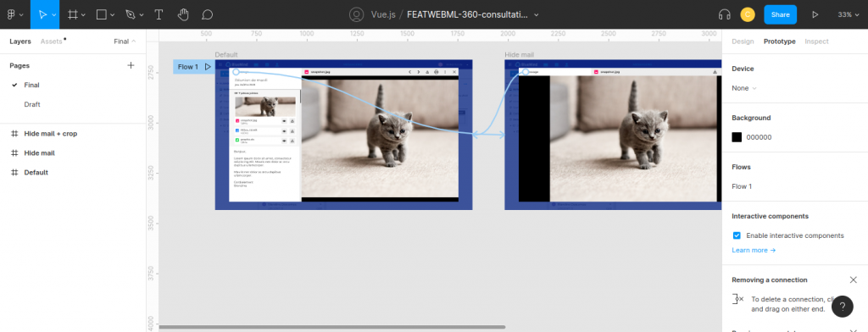Open the file name dropdown chevron
The image size is (868, 332).
537,15
